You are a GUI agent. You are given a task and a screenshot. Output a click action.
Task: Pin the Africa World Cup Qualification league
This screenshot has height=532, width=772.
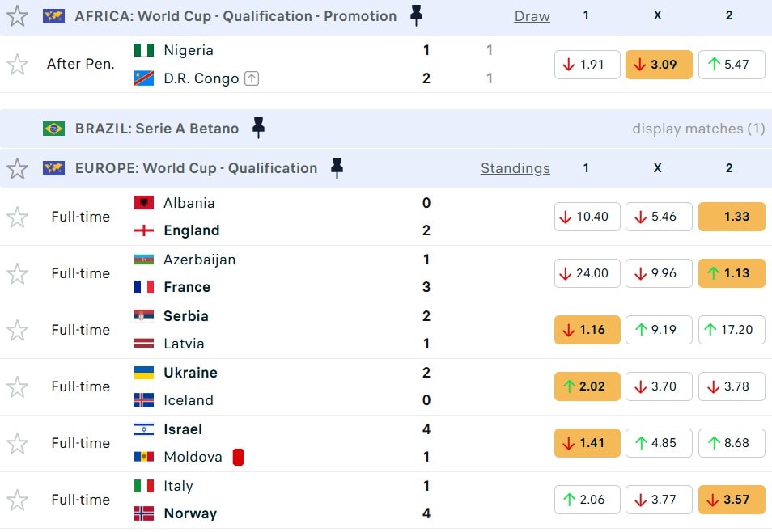click(x=416, y=15)
